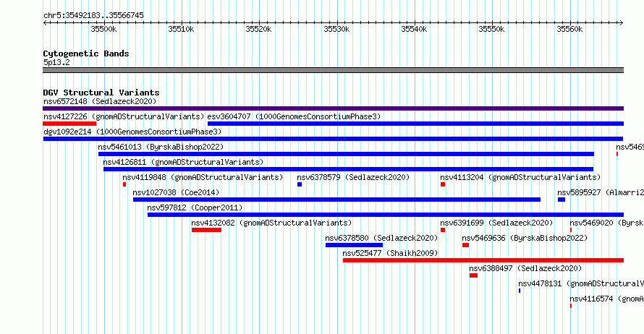644x334 pixels.
Task: Click the red nsv4132082 variant bar
Action: tap(207, 230)
